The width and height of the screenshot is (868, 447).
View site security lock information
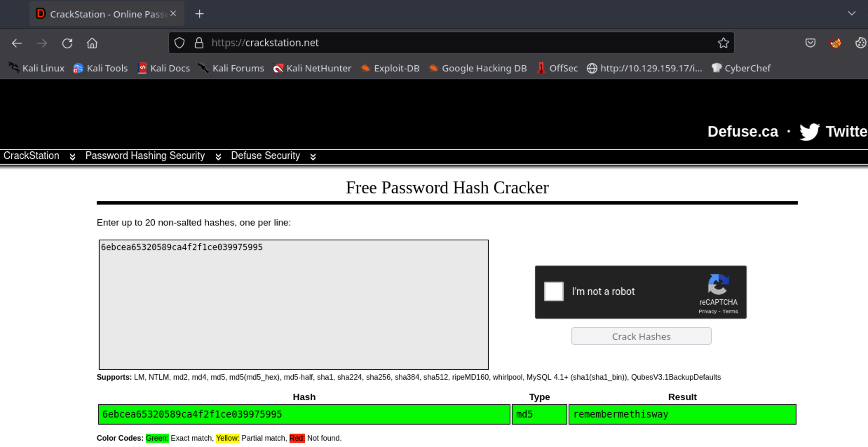199,43
